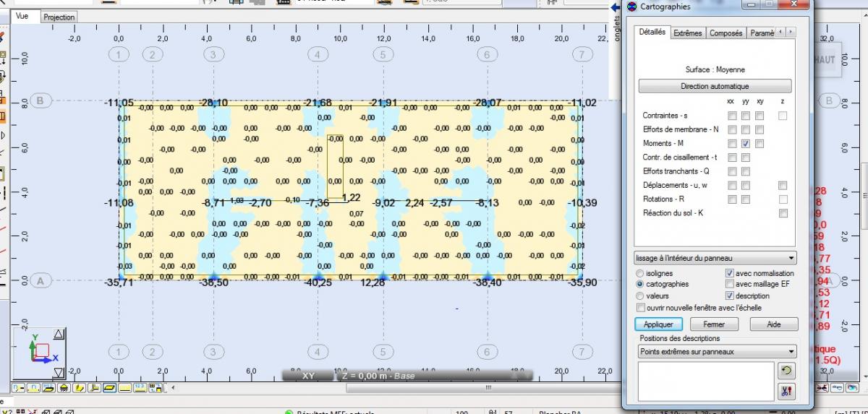
Task: Open the Paramè tab
Action: [x=762, y=33]
